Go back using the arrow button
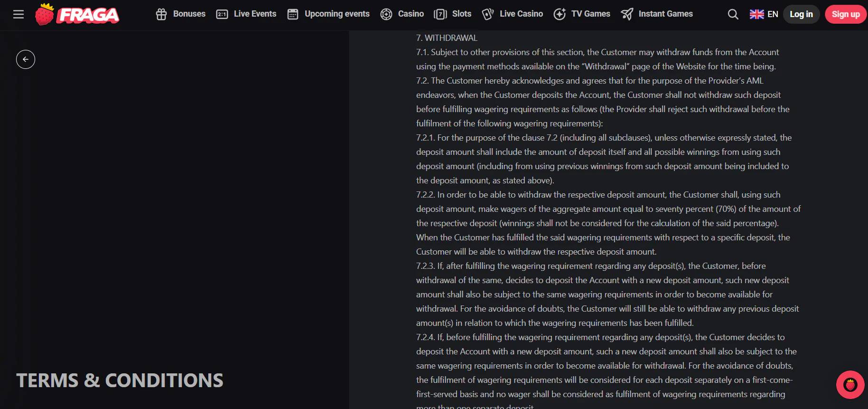The width and height of the screenshot is (868, 409). (26, 59)
